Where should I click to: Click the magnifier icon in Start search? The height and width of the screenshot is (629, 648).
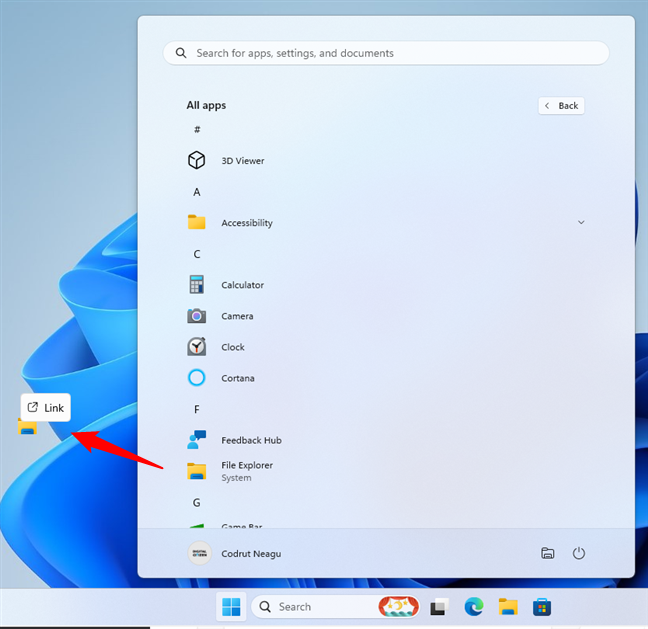(x=181, y=53)
